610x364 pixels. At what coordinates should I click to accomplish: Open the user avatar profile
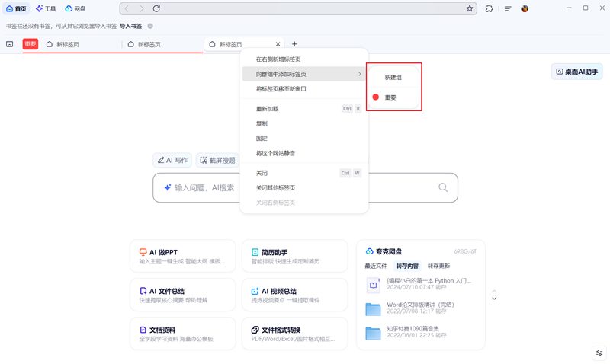coord(525,8)
